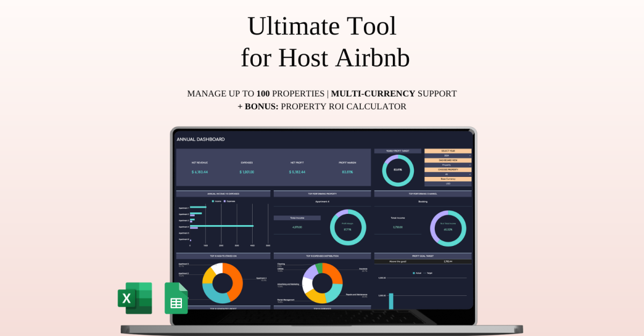Viewport: 644px width, 336px height.
Task: Open the Select Year 2024 dropdown
Action: click(x=448, y=156)
